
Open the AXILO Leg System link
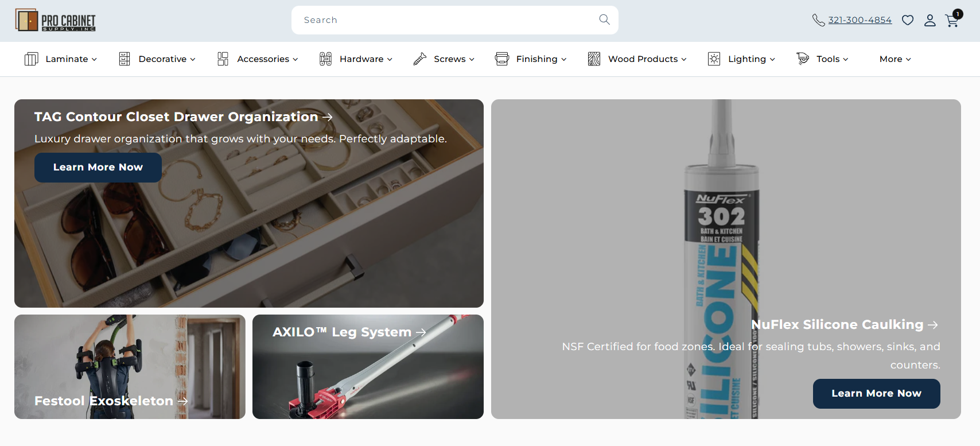coord(349,332)
